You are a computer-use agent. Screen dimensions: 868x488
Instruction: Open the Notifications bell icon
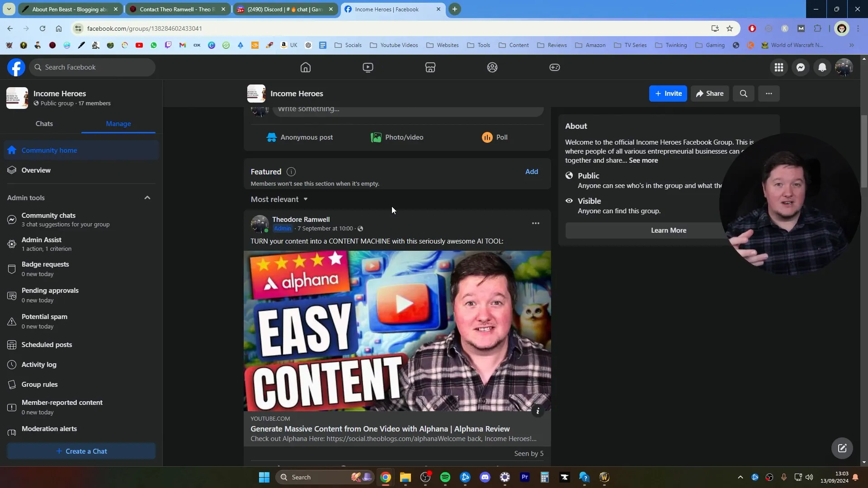pos(822,67)
